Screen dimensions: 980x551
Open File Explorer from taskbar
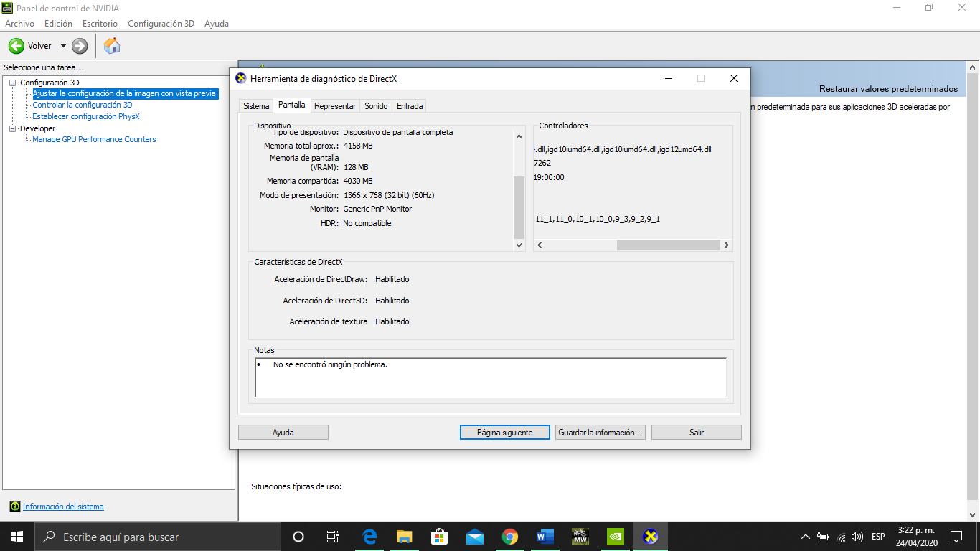pyautogui.click(x=405, y=537)
